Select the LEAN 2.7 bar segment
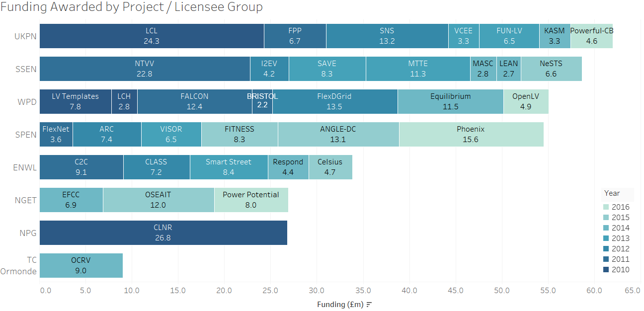 pos(509,69)
